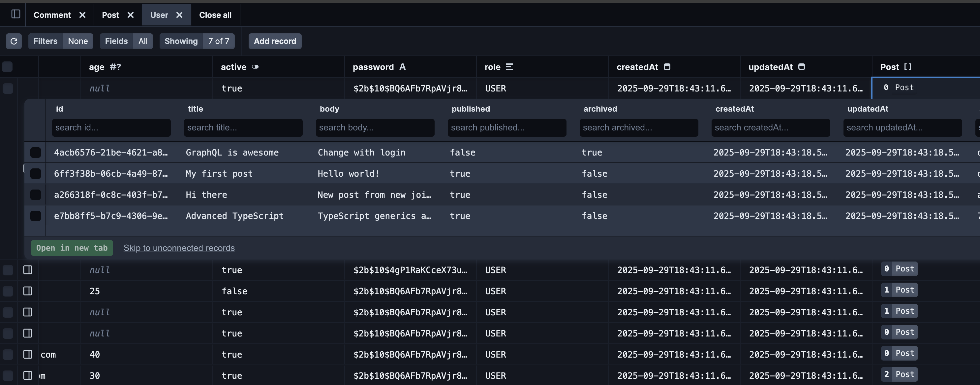Screen dimensions: 980x385
Task: Close the User tab with its X
Action: coord(179,15)
